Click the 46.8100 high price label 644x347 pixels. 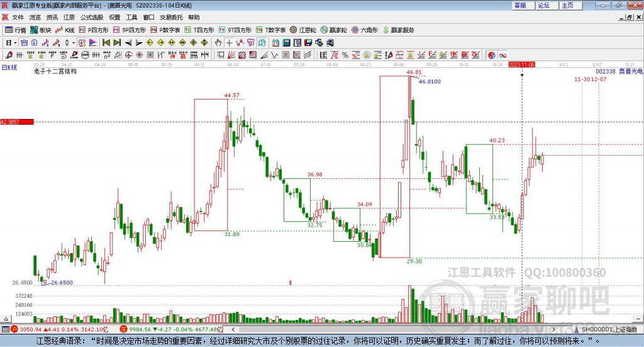[x=430, y=81]
